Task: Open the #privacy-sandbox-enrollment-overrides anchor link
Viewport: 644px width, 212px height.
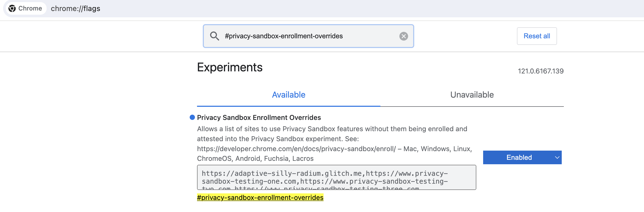Action: (x=260, y=198)
